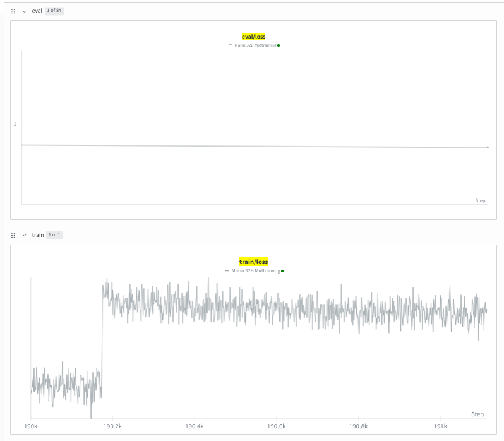
Task: Click the eval/loss endpoint data marker
Action: pos(488,147)
